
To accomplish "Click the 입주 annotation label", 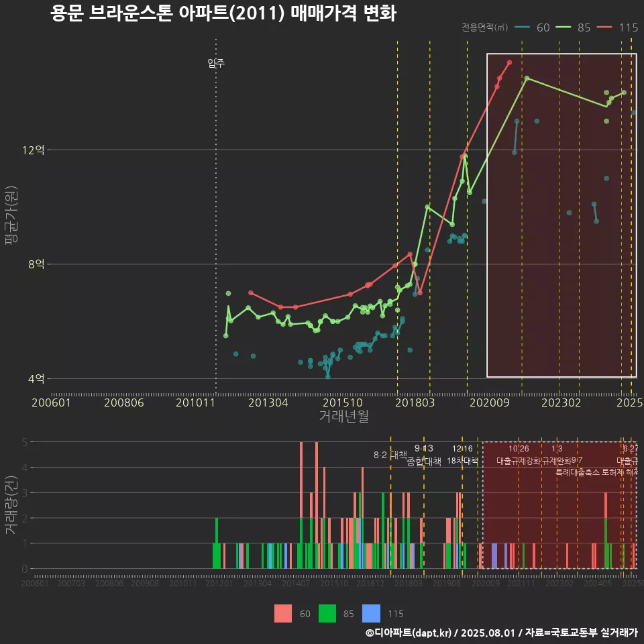I will coord(216,63).
